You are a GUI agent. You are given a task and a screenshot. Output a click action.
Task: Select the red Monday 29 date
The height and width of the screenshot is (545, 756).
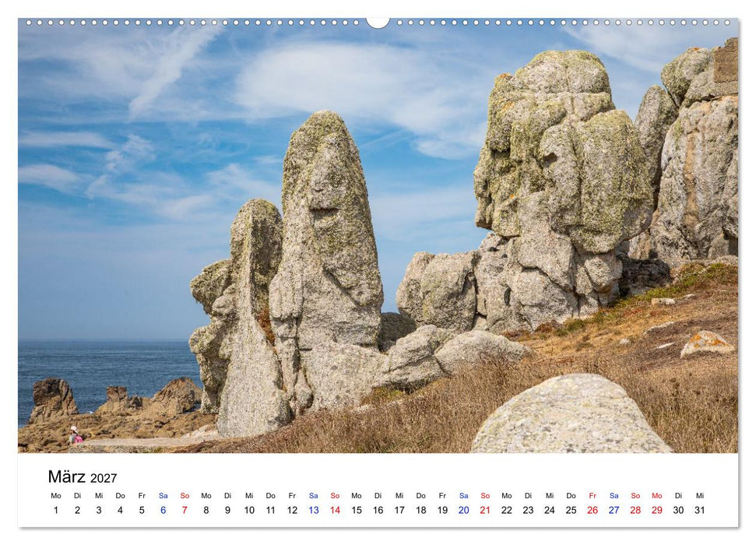tap(656, 510)
